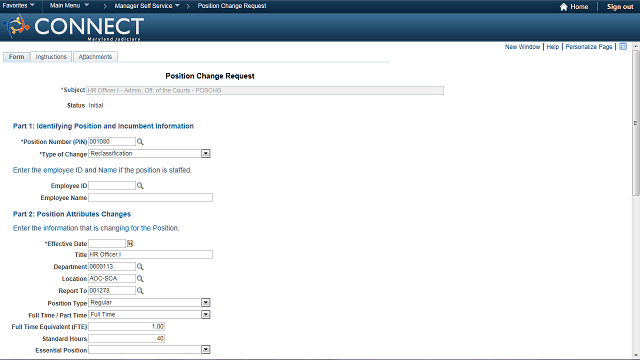
Task: Click the Location field AOC-SCA
Action: coord(112,279)
